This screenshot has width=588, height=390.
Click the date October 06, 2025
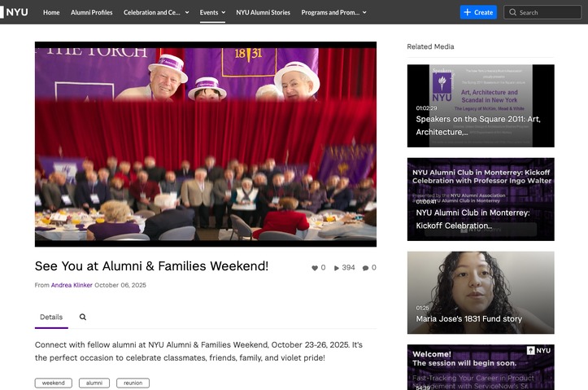pos(120,285)
